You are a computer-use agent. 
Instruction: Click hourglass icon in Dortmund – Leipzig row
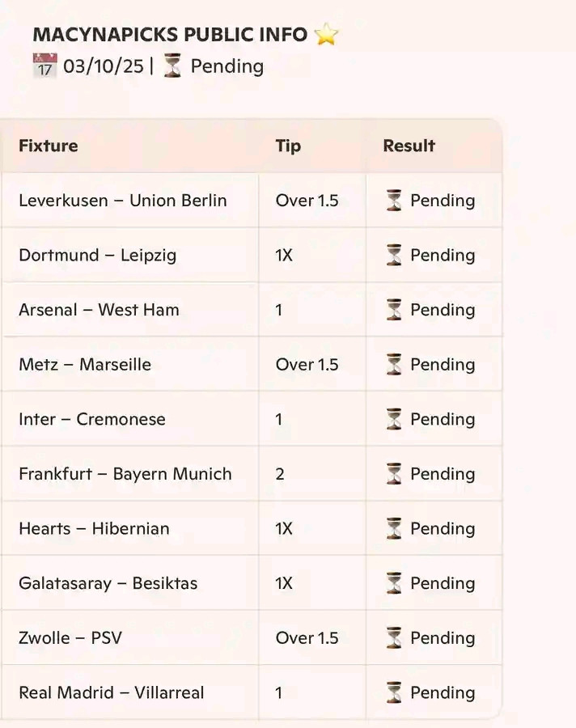point(394,256)
